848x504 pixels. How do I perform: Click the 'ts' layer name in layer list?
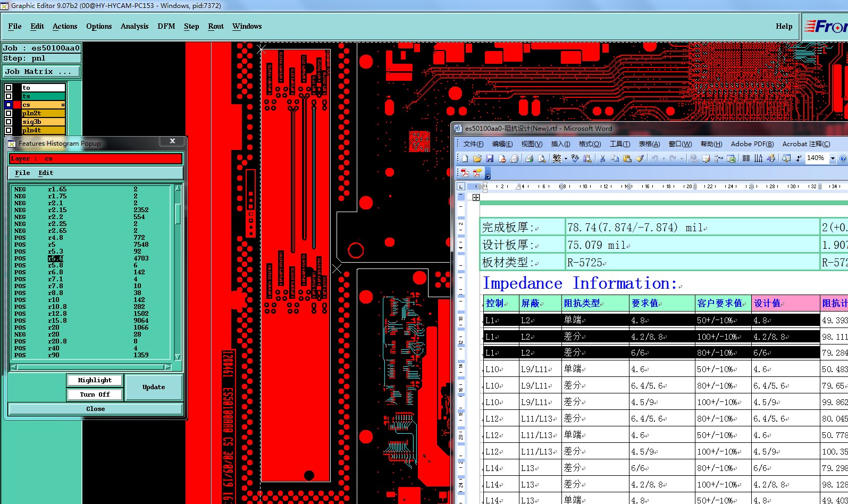(43, 96)
